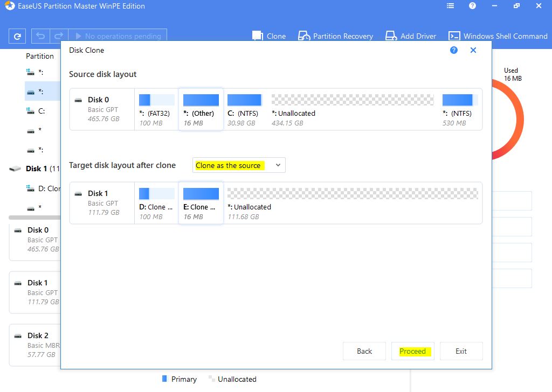Viewport: 552px width, 392px height.
Task: Click the Back button
Action: (364, 351)
